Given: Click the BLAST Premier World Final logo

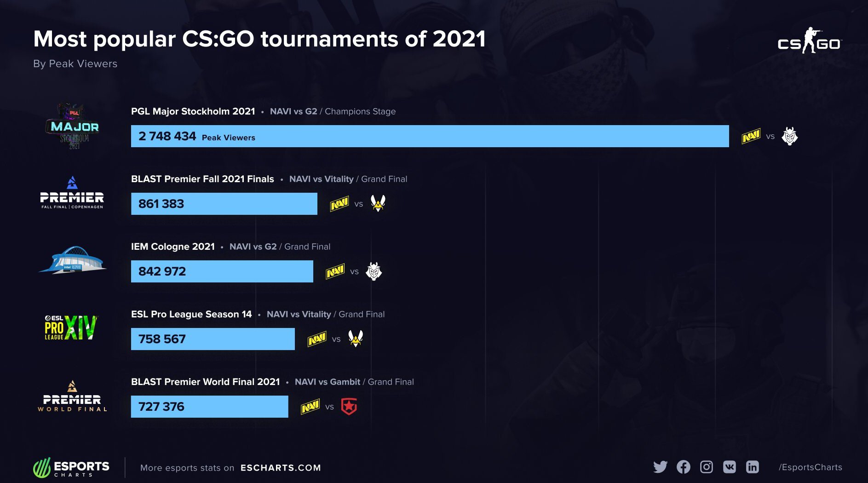Looking at the screenshot, I should 72,396.
